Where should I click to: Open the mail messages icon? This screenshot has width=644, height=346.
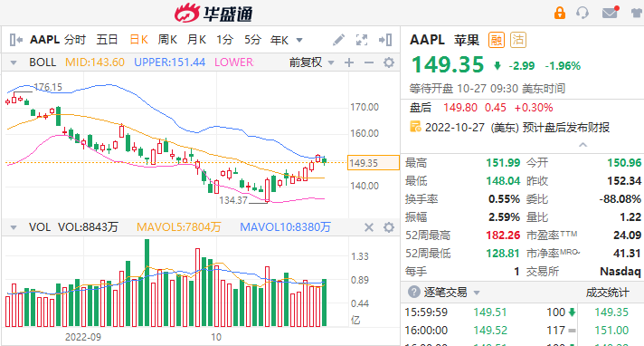611,13
